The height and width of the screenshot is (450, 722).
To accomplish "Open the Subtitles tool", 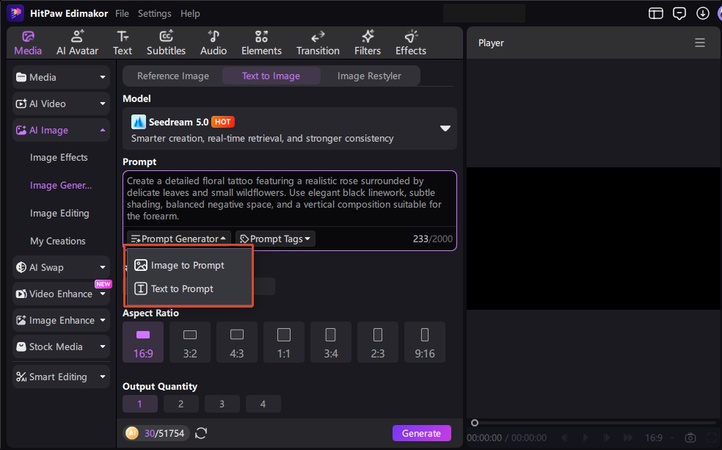I will (166, 43).
